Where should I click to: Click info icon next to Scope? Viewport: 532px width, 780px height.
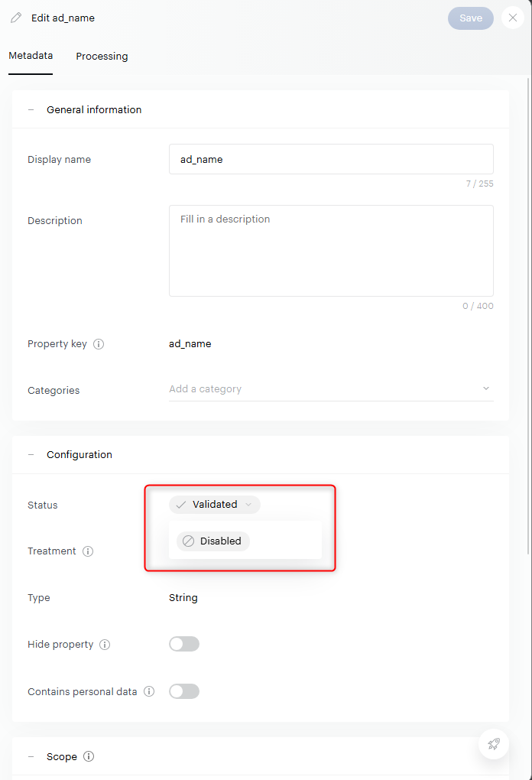[89, 756]
